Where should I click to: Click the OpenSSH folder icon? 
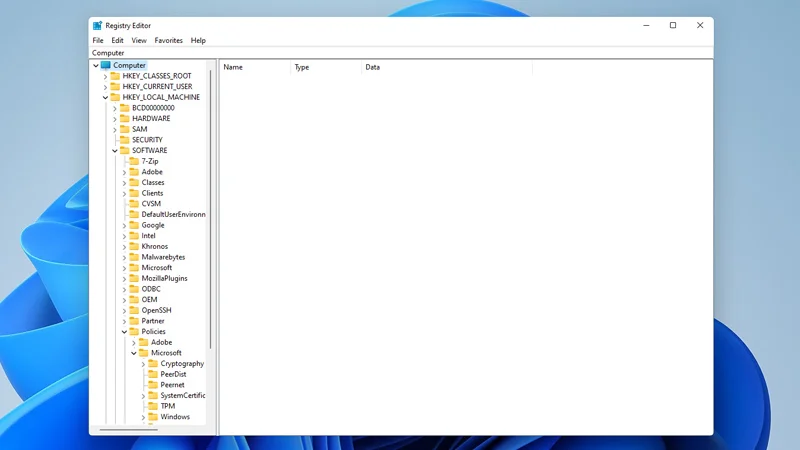point(134,310)
